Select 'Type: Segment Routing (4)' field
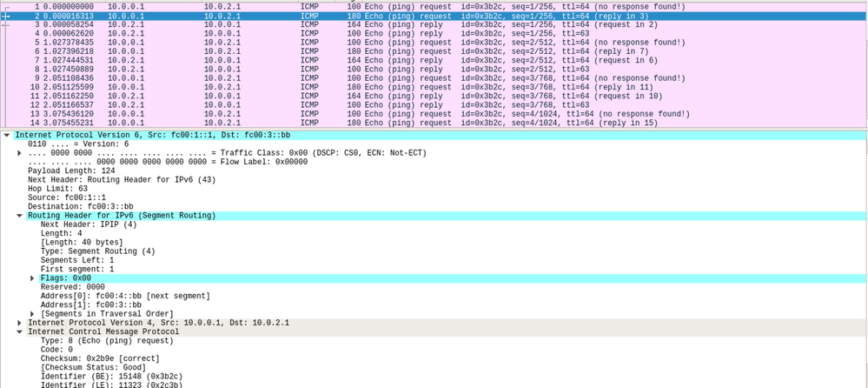Viewport: 868px width, 388px height. (x=98, y=251)
